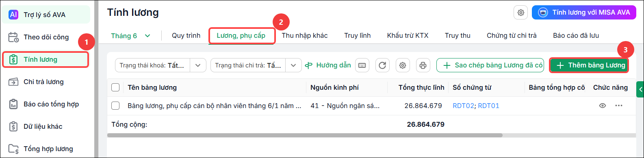The image size is (644, 158).
Task: Open table settings gear in toolbar
Action: pyautogui.click(x=403, y=65)
